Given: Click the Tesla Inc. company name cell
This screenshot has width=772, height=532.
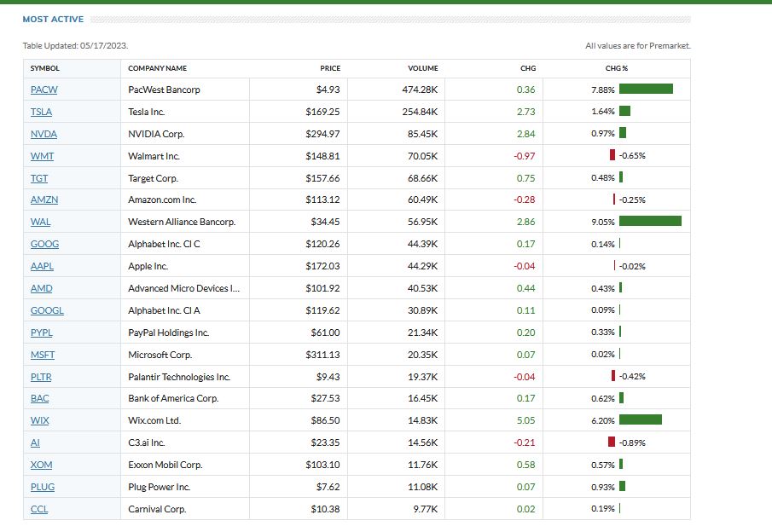Looking at the screenshot, I should (147, 112).
